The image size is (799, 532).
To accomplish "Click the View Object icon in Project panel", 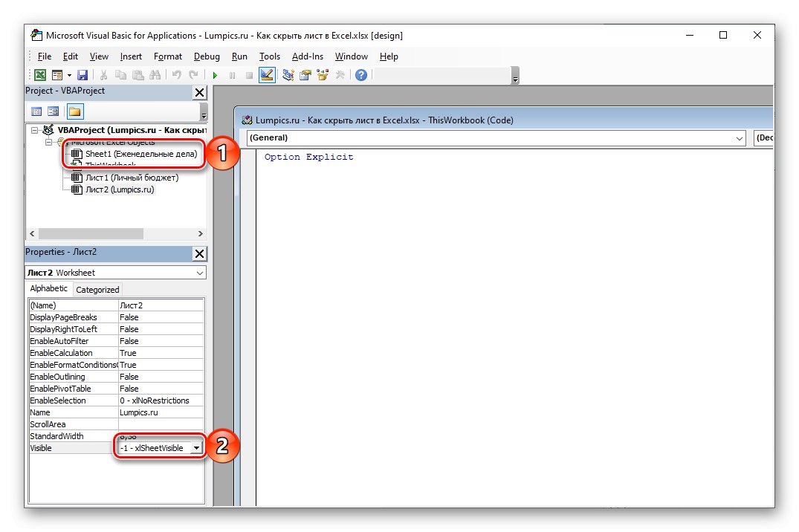I will [x=53, y=111].
